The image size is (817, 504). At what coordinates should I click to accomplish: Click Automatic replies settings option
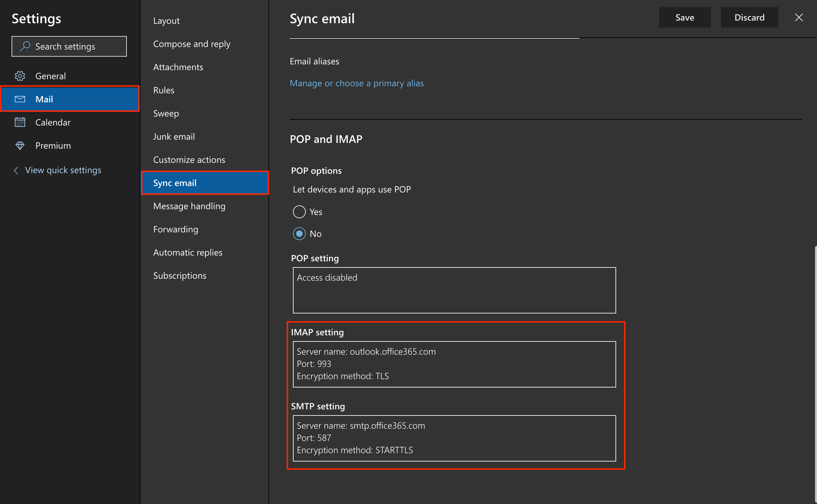188,252
